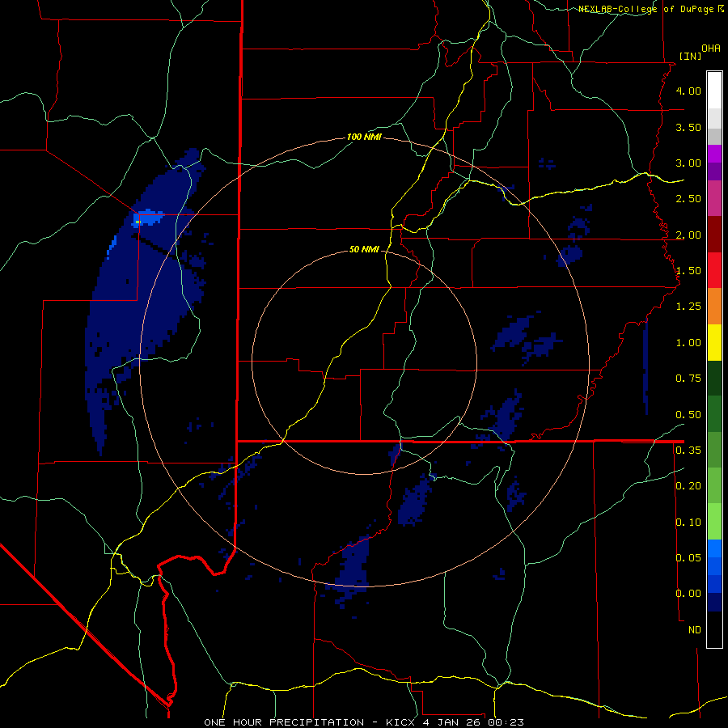This screenshot has width=728, height=728.
Task: Click the 3.00 legend value
Action: 688,163
